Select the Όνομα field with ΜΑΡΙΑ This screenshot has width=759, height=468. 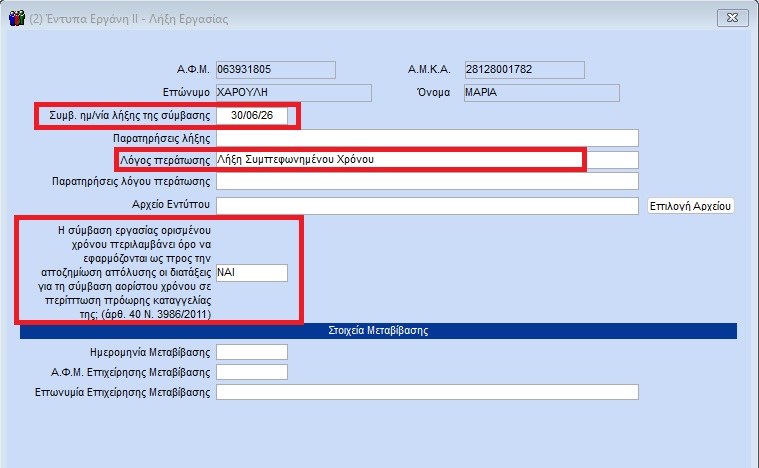(540, 93)
